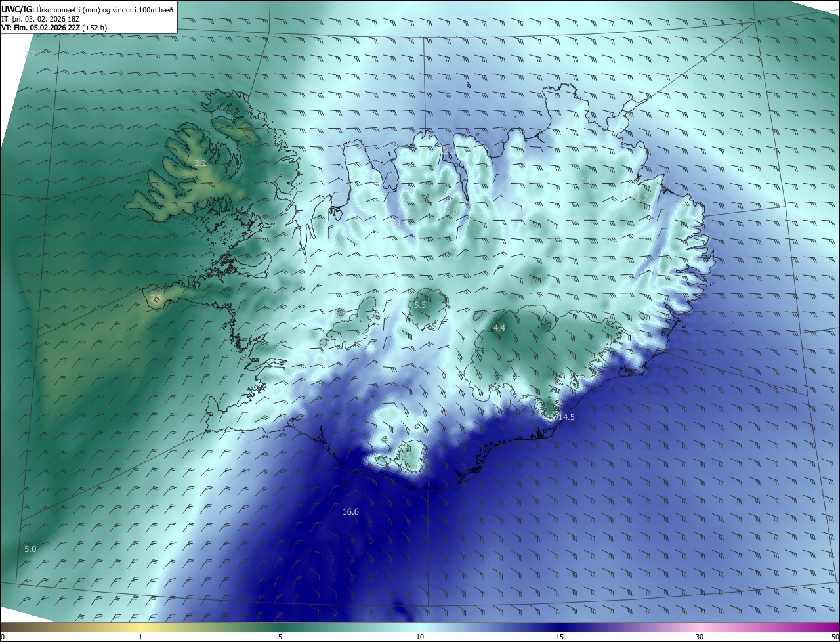Click the 16.6 precipitation value offshore
The height and width of the screenshot is (642, 840).
coord(350,511)
